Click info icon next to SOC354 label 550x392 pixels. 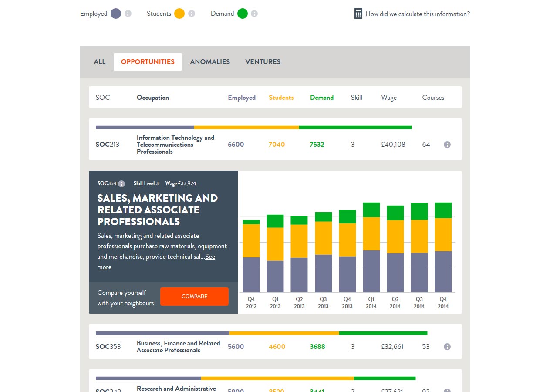pyautogui.click(x=121, y=184)
